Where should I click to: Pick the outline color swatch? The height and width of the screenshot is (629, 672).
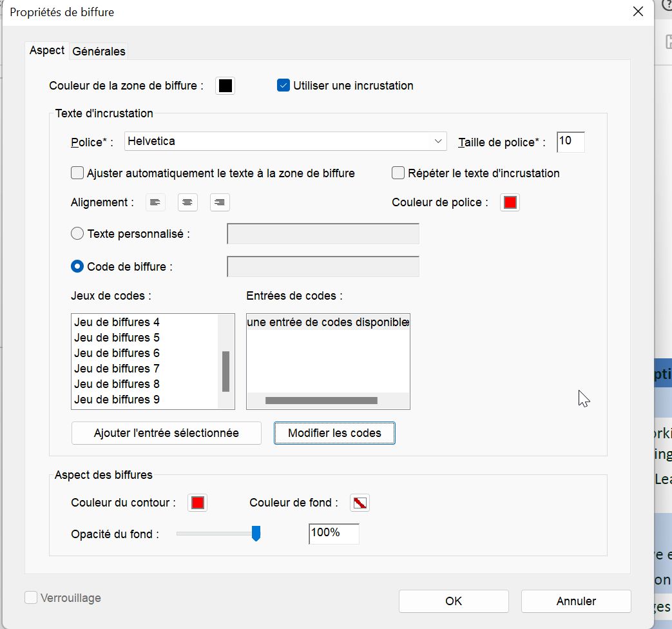pyautogui.click(x=198, y=503)
